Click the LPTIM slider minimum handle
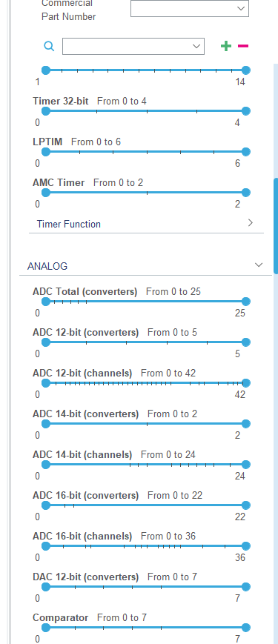 click(46, 152)
